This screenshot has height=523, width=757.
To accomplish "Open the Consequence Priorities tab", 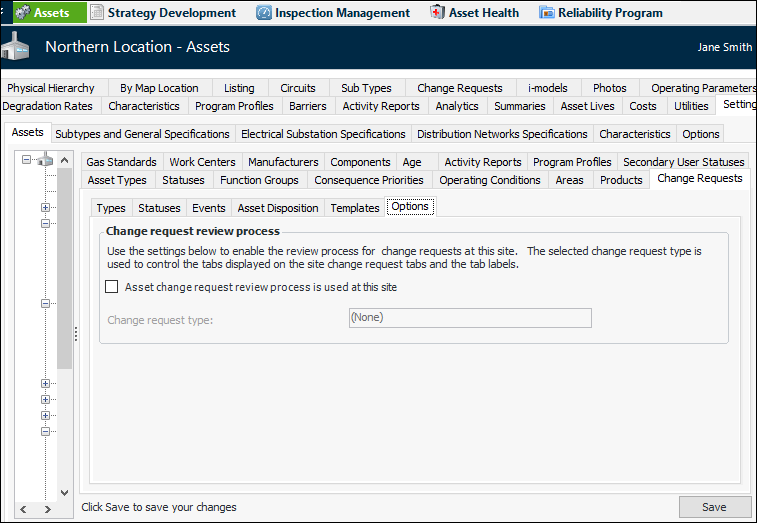I will pos(369,180).
